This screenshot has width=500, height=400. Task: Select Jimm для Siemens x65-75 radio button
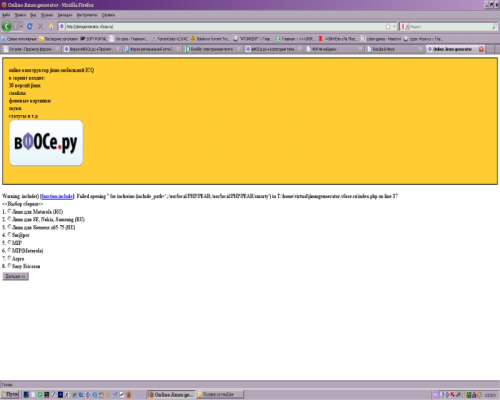(x=9, y=227)
